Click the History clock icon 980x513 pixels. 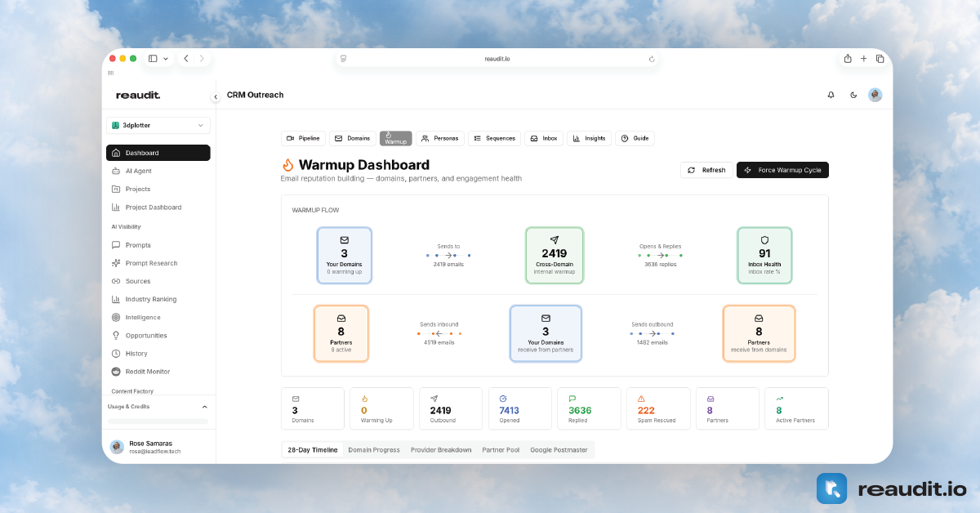click(116, 353)
